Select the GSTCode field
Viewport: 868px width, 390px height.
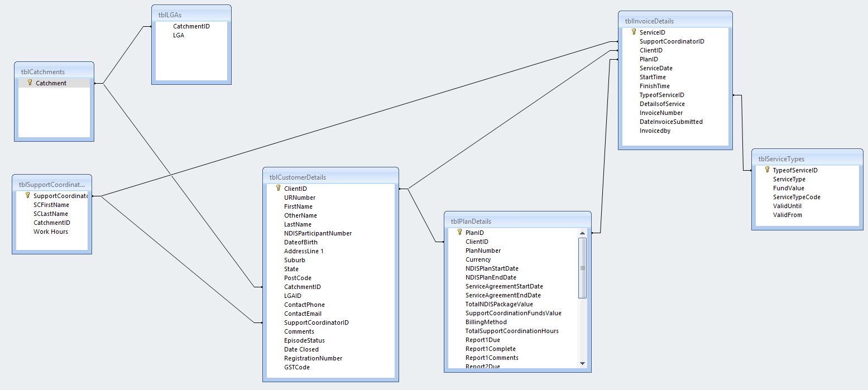pos(297,367)
